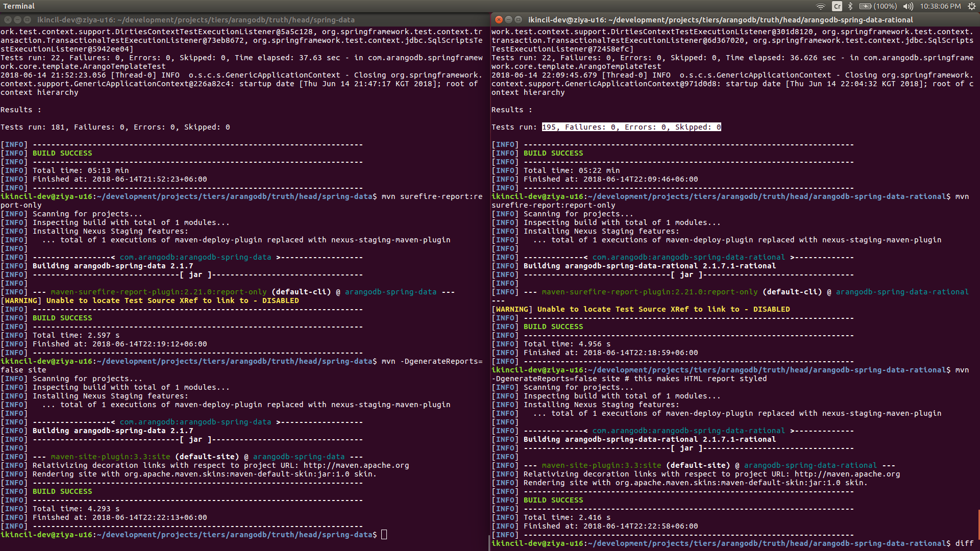Click 'Time elapsed: 36.626 sec' in right terminal
980x551 pixels.
(x=781, y=58)
